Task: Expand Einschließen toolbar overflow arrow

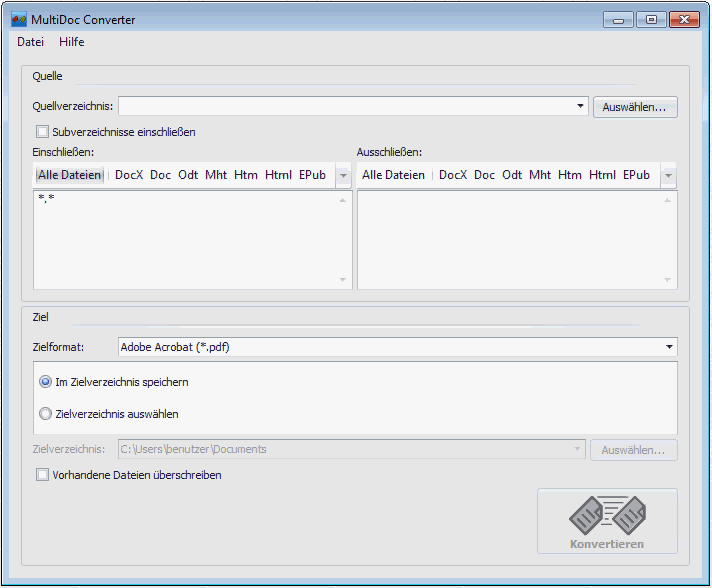Action: pos(343,176)
